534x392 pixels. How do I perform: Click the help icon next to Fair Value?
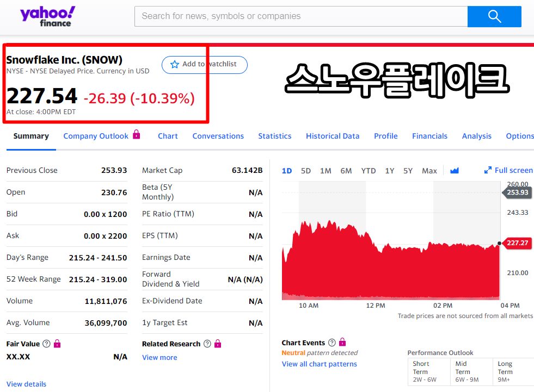click(x=46, y=344)
